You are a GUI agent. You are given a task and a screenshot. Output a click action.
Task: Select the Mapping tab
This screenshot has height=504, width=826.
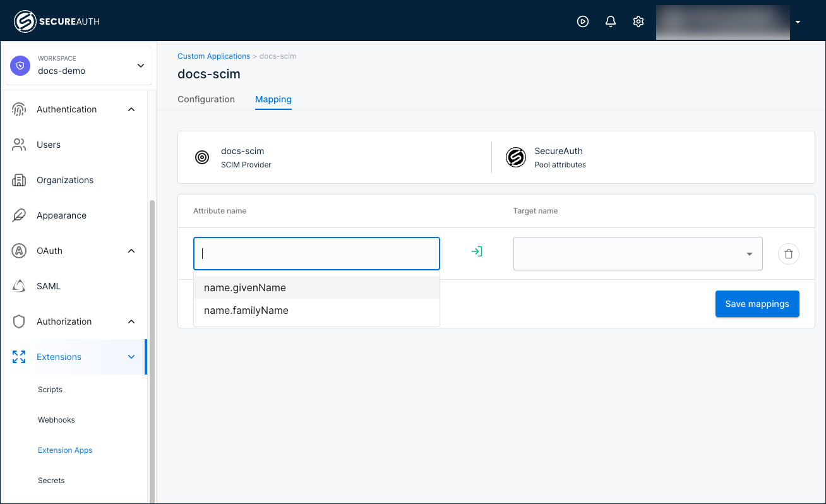[273, 99]
